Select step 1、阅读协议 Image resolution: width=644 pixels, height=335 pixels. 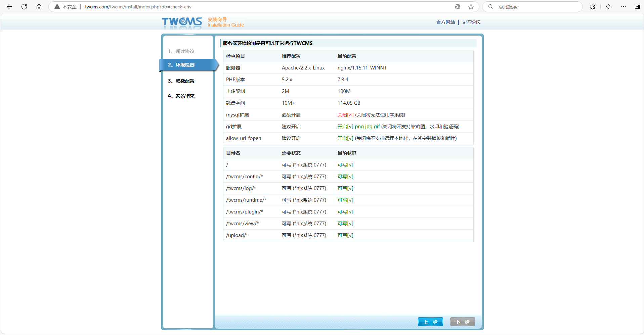[181, 51]
